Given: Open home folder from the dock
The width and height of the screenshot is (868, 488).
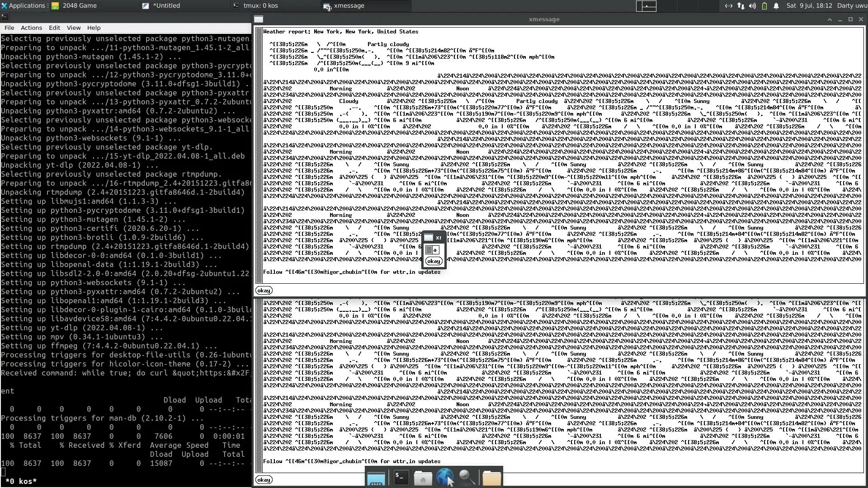Looking at the screenshot, I should click(423, 478).
